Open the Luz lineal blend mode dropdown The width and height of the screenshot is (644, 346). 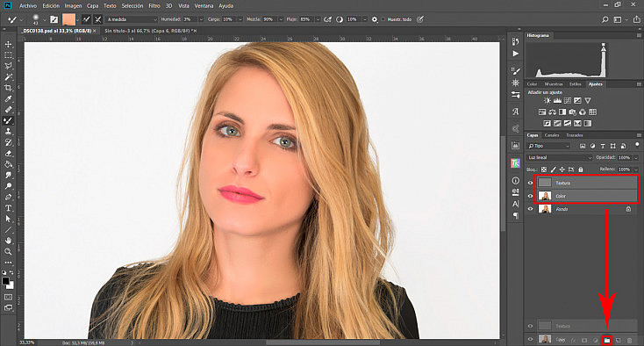point(560,157)
